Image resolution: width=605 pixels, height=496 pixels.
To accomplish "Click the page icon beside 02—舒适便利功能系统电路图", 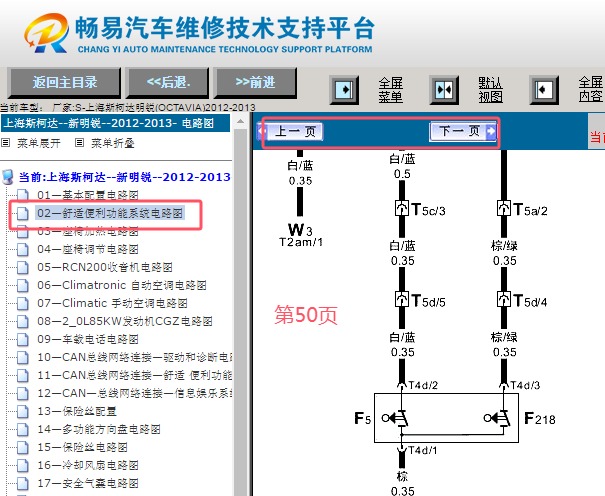I will coord(23,213).
